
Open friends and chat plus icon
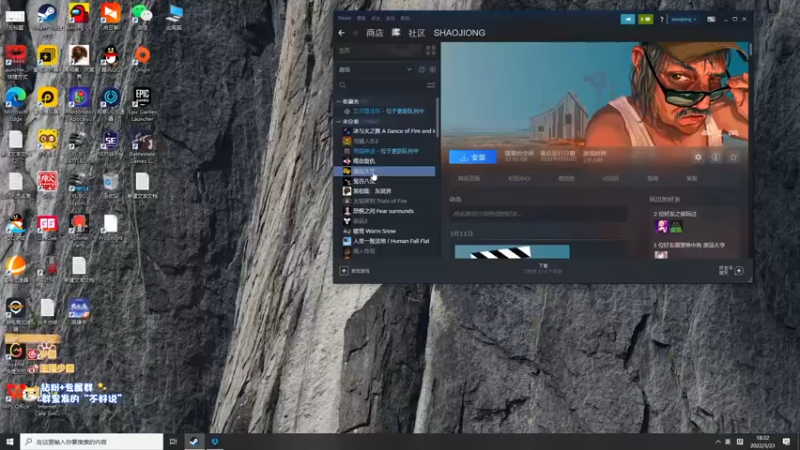coord(739,270)
